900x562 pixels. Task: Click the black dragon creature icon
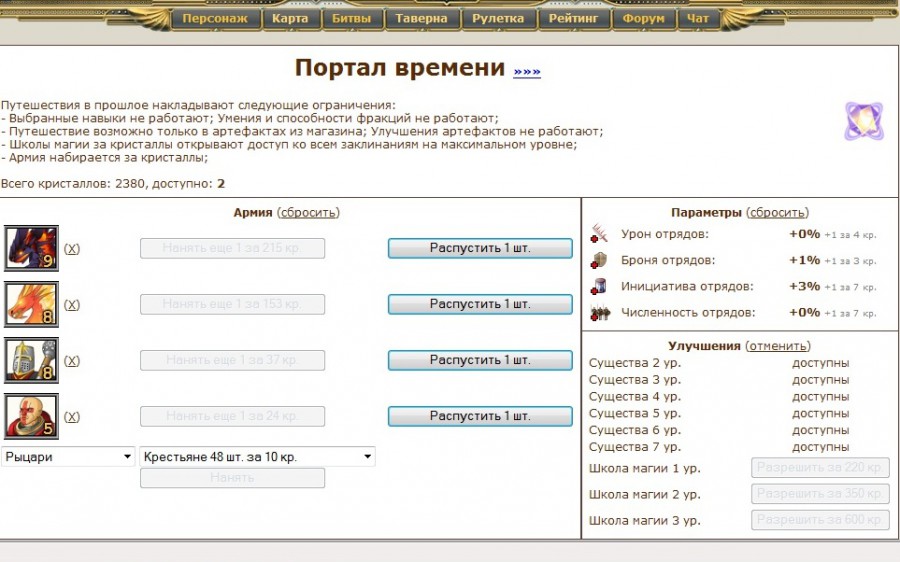click(x=31, y=248)
